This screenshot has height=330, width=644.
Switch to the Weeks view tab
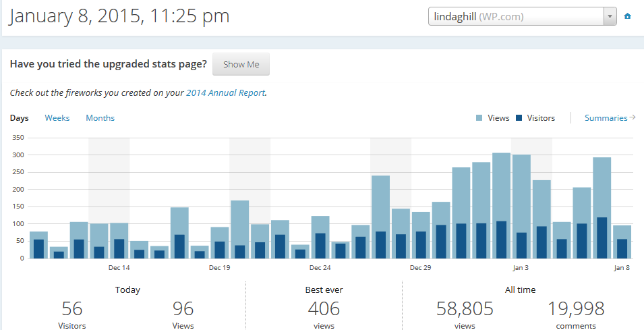tap(57, 118)
